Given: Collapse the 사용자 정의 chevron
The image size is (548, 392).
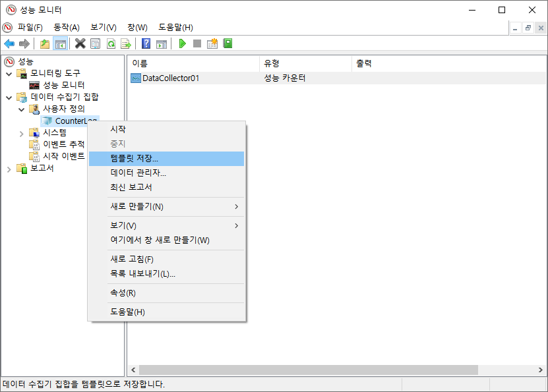Looking at the screenshot, I should tap(21, 109).
